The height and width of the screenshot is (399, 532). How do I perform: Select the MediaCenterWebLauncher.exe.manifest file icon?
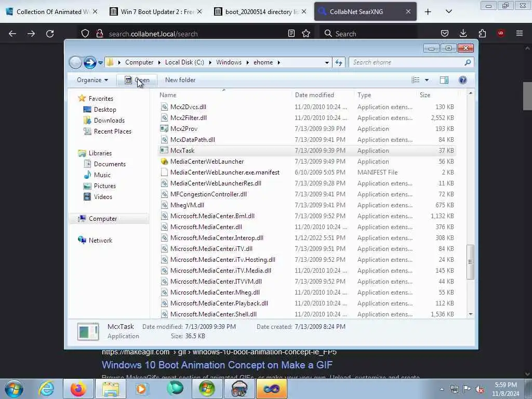pos(164,172)
